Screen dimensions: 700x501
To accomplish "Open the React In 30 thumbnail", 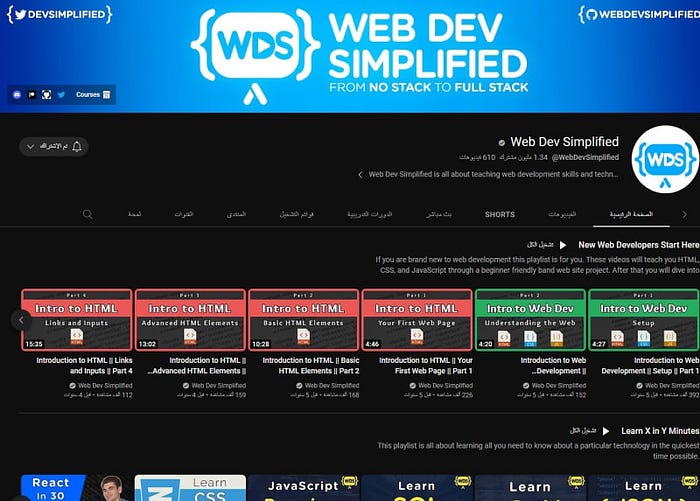I will pyautogui.click(x=77, y=488).
